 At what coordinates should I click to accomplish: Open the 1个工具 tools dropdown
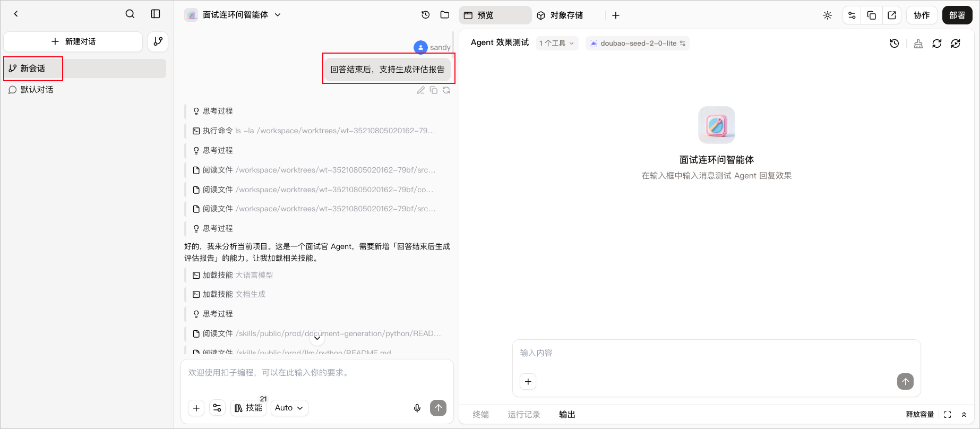[x=557, y=44]
